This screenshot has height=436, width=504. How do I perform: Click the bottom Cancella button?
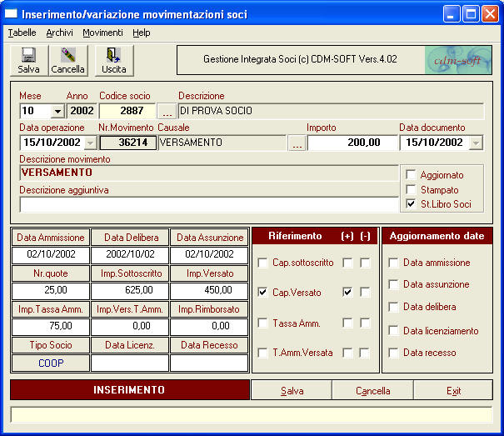[373, 390]
